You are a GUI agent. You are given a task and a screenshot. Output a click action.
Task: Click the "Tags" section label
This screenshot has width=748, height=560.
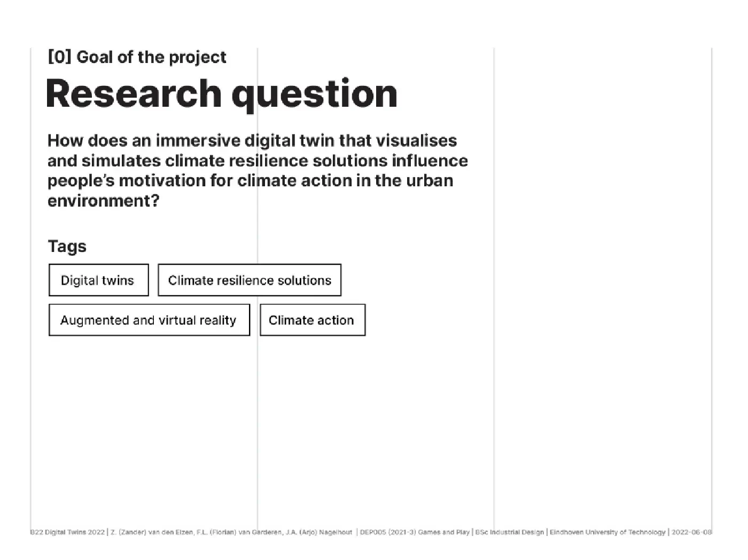click(67, 246)
